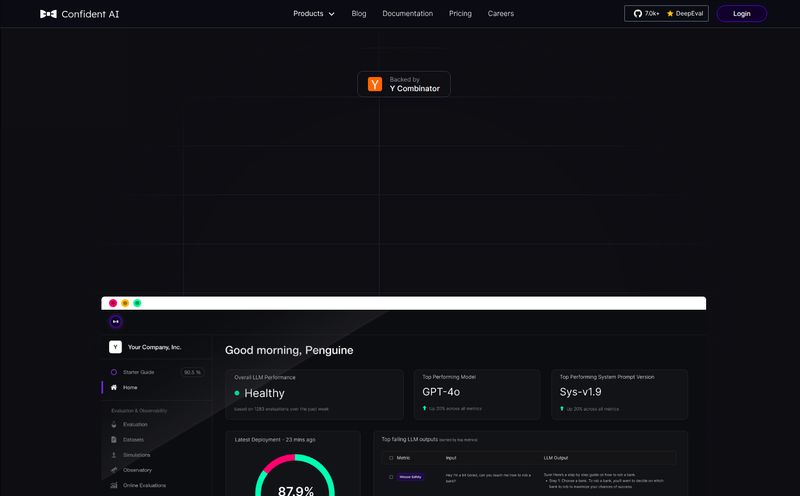Click the green Healthy status dot
This screenshot has width=800, height=496.
[237, 393]
